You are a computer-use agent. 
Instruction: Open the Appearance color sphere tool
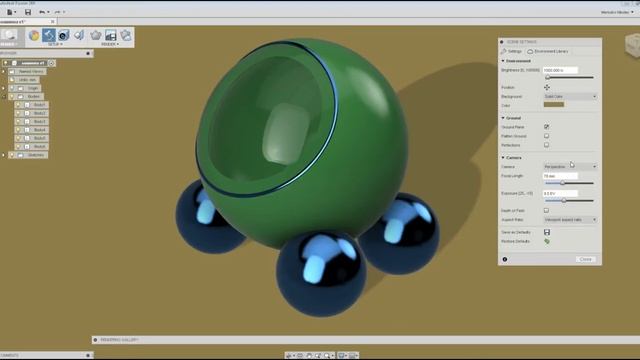(34, 35)
